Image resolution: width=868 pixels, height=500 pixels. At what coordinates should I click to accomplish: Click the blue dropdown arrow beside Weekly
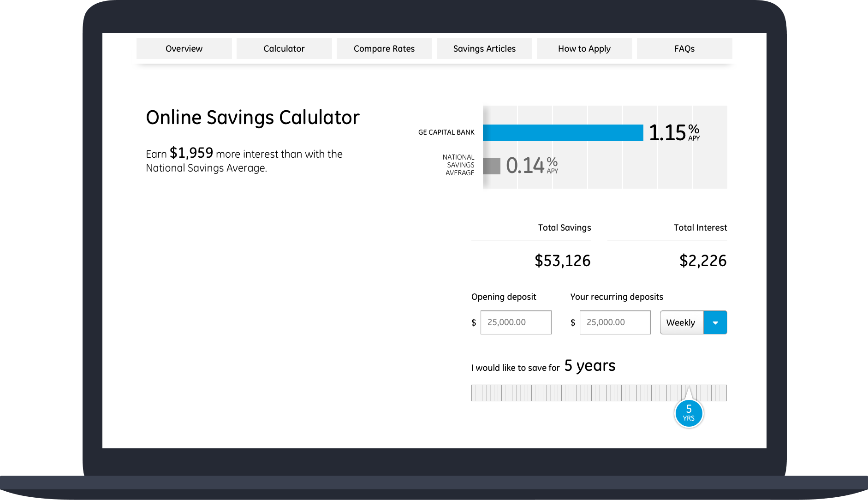coord(715,322)
